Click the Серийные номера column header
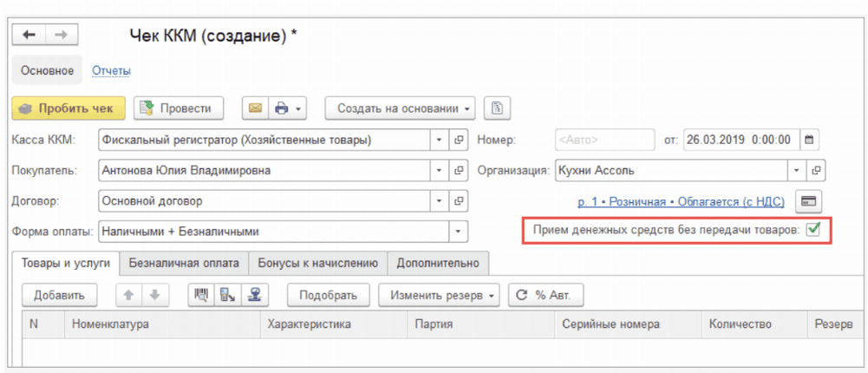The height and width of the screenshot is (373, 868). coord(628,324)
